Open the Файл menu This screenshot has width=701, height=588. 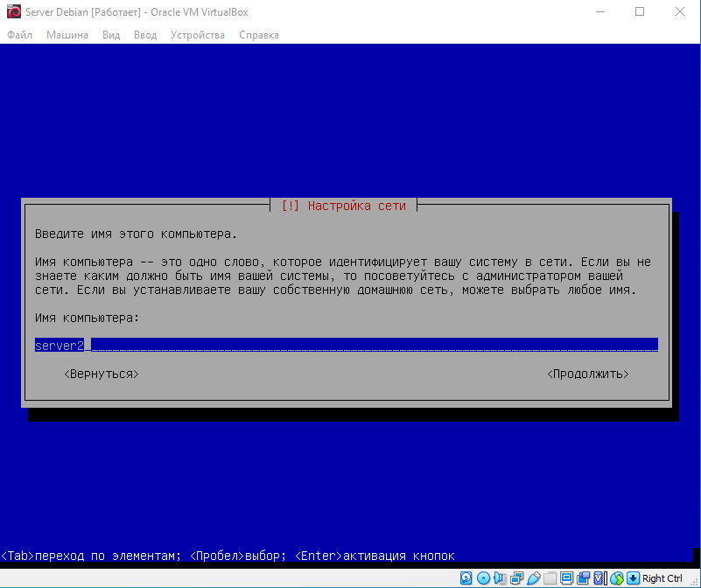[19, 35]
